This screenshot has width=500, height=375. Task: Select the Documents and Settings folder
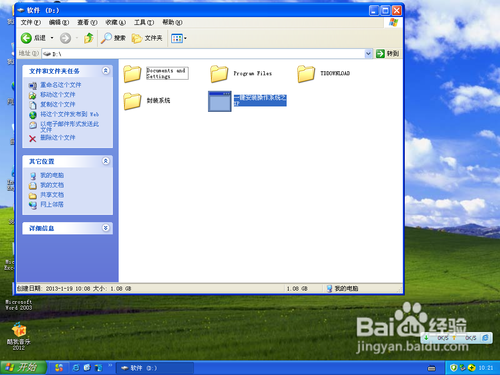pyautogui.click(x=156, y=73)
